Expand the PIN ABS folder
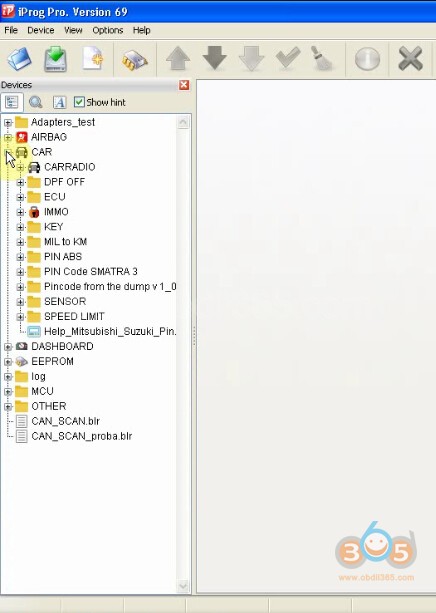Image resolution: width=436 pixels, height=613 pixels. (20, 257)
